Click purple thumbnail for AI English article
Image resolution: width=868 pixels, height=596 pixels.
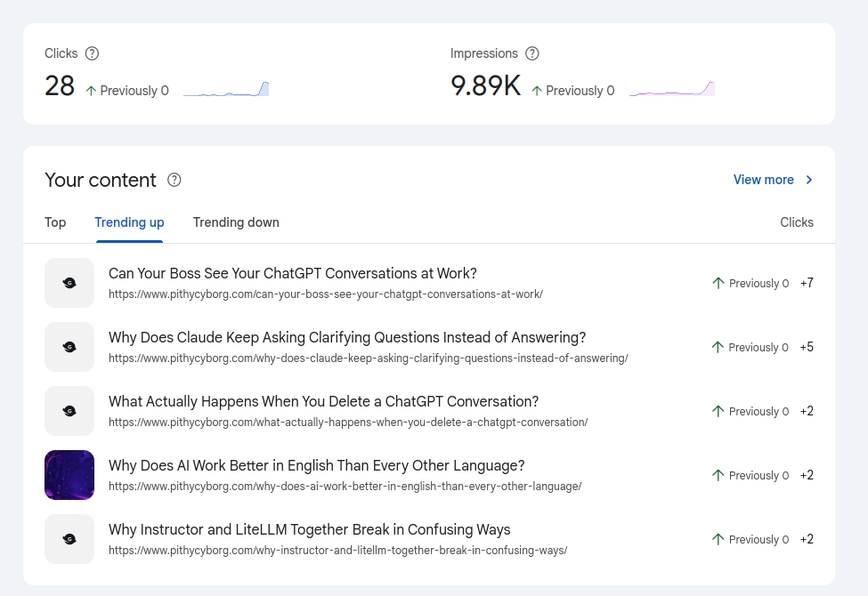pyautogui.click(x=69, y=475)
